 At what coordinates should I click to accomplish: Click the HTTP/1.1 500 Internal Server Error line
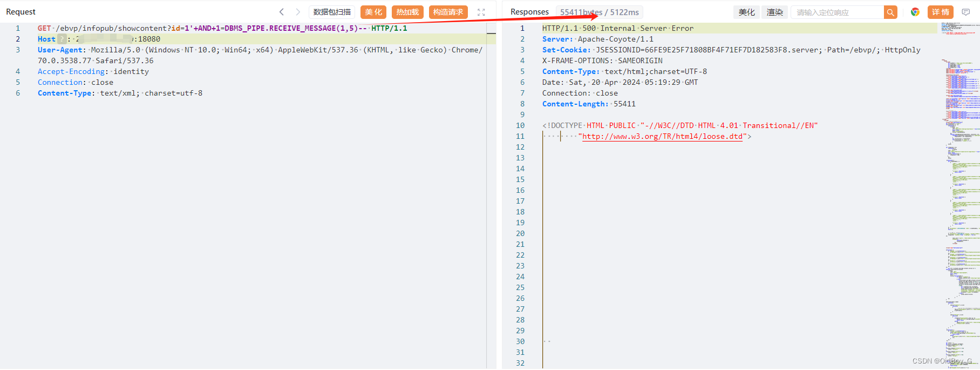[618, 28]
